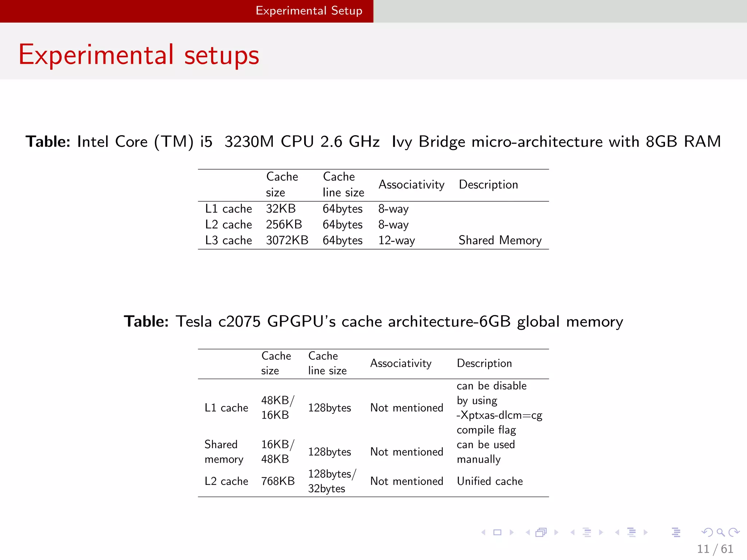The width and height of the screenshot is (747, 560).
Task: Click the Shared Memory description cell
Action: click(500, 240)
